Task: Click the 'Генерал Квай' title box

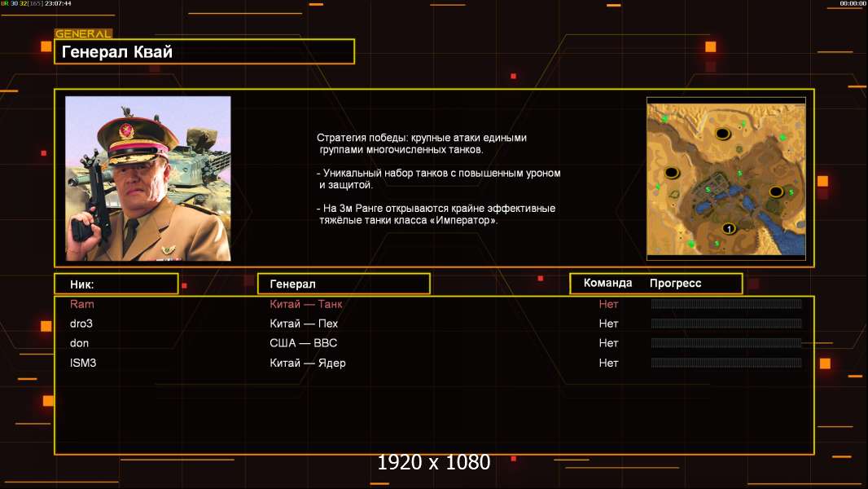Action: (x=204, y=51)
